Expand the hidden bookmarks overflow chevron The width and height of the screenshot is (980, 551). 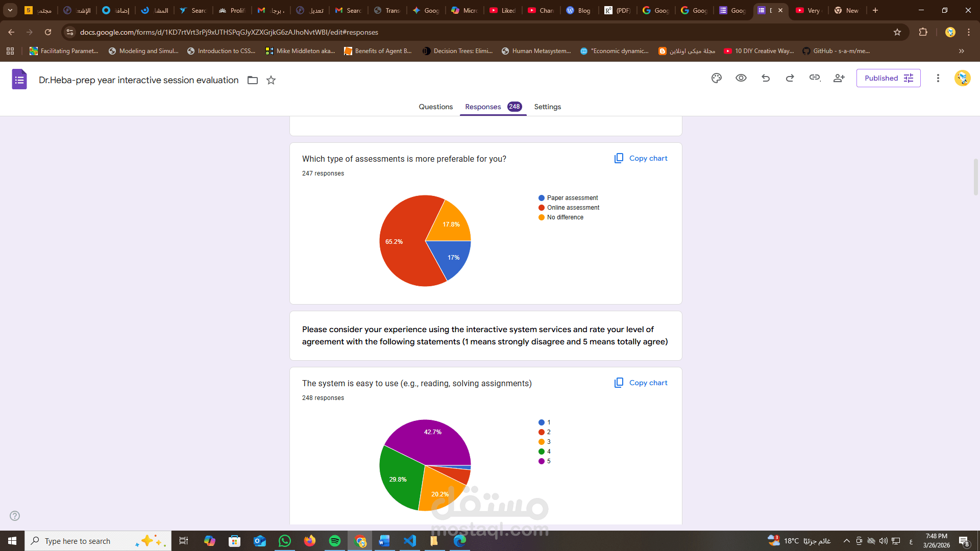pos(962,51)
